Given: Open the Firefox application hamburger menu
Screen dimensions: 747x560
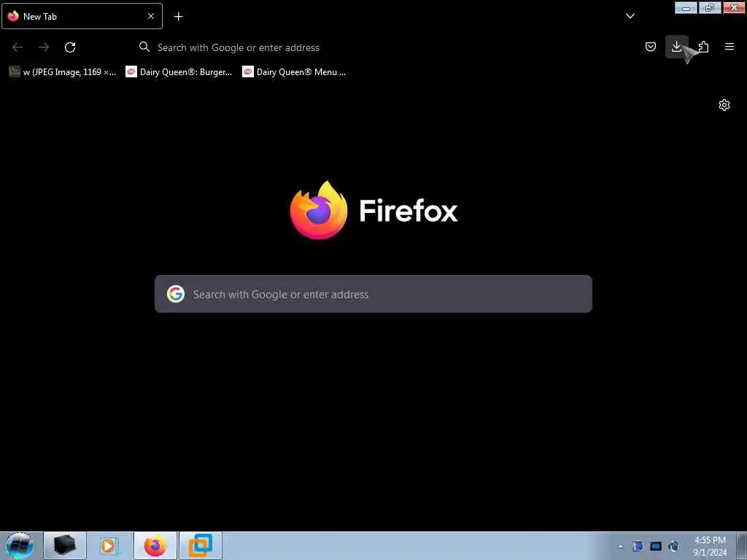Looking at the screenshot, I should coord(729,47).
